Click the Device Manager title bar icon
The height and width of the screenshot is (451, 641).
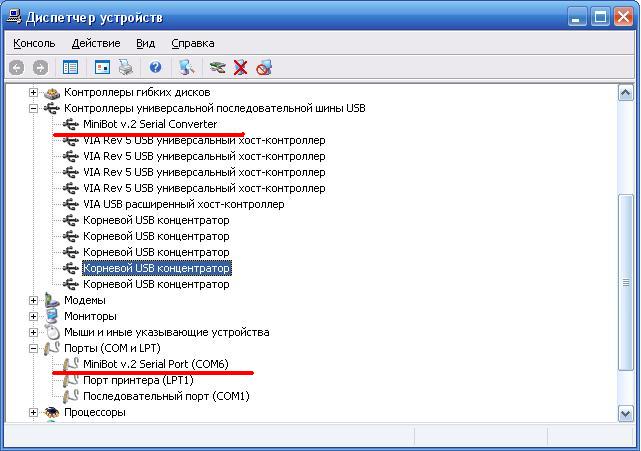point(14,17)
